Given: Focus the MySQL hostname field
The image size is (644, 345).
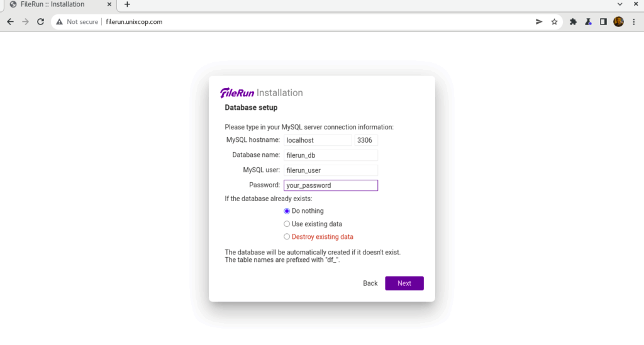Looking at the screenshot, I should pyautogui.click(x=318, y=140).
